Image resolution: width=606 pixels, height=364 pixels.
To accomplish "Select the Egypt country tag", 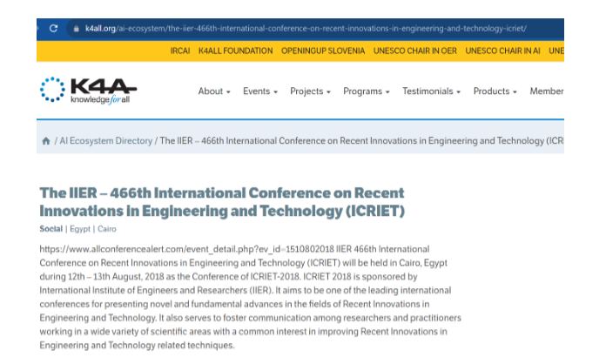I will pyautogui.click(x=80, y=229).
